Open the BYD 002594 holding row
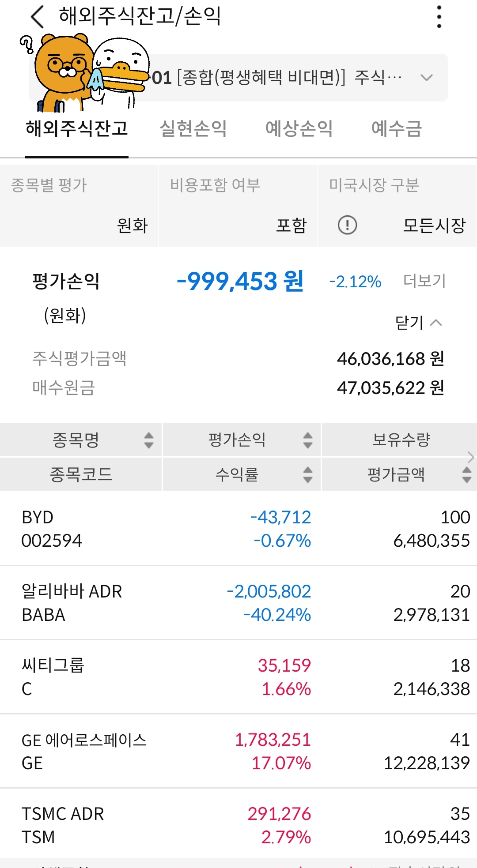Image resolution: width=477 pixels, height=868 pixels. (238, 528)
